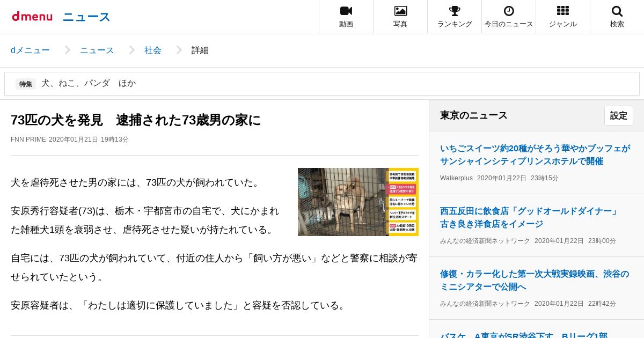Open 第一次大戦実録映画 渋谷 article

pos(535,280)
